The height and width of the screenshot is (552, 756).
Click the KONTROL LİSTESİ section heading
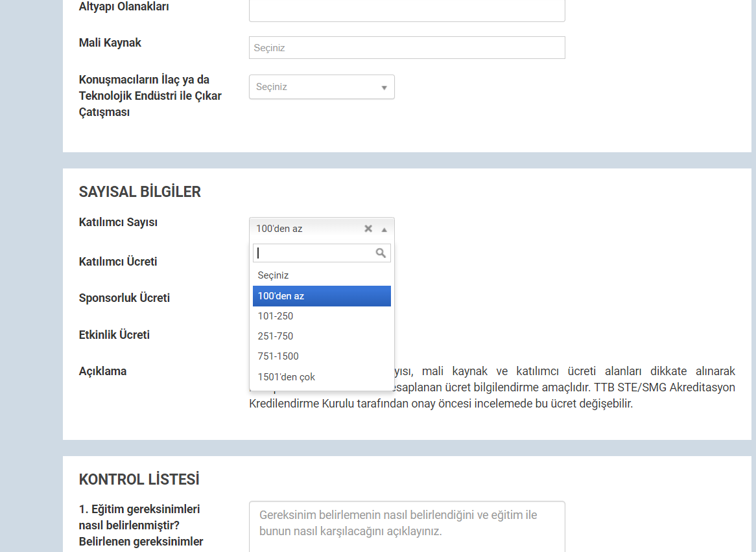[x=139, y=479]
